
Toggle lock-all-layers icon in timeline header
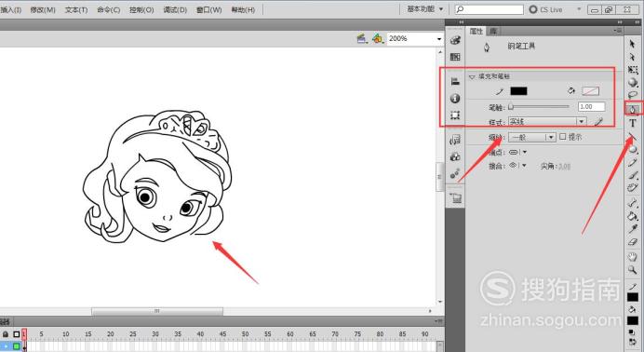point(6,334)
